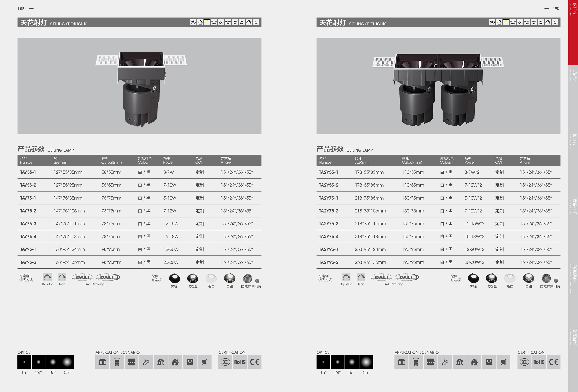Click model number TAY75-3 in the table
The height and width of the screenshot is (392, 578).
click(x=28, y=224)
